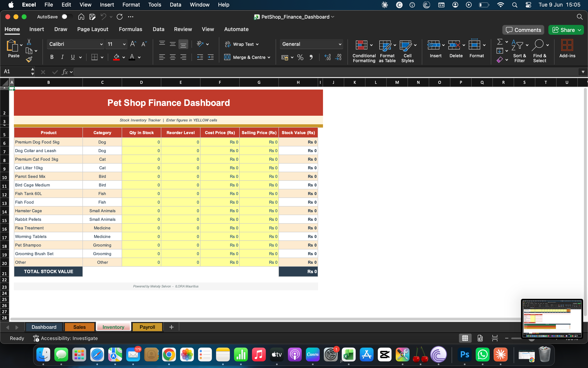The image size is (588, 368).
Task: Click the Format Painter brush icon
Action: pyautogui.click(x=29, y=59)
